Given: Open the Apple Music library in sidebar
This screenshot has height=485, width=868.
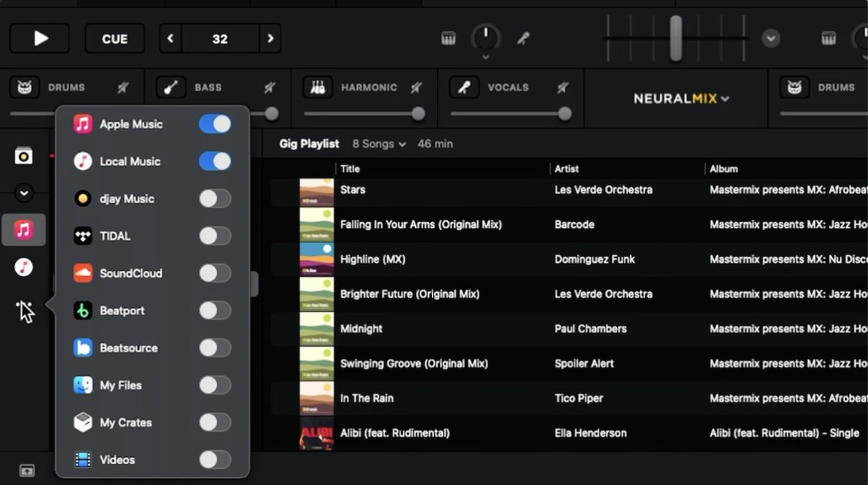Looking at the screenshot, I should tap(24, 230).
